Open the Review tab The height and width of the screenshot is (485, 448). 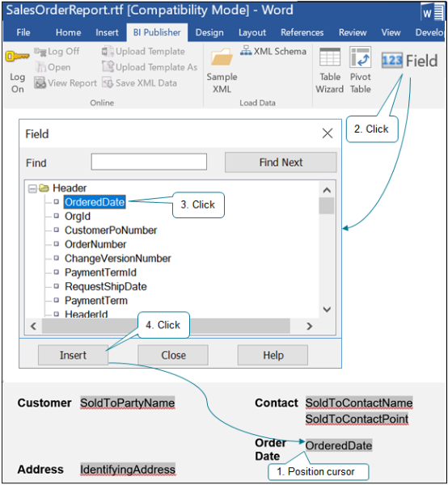(353, 32)
